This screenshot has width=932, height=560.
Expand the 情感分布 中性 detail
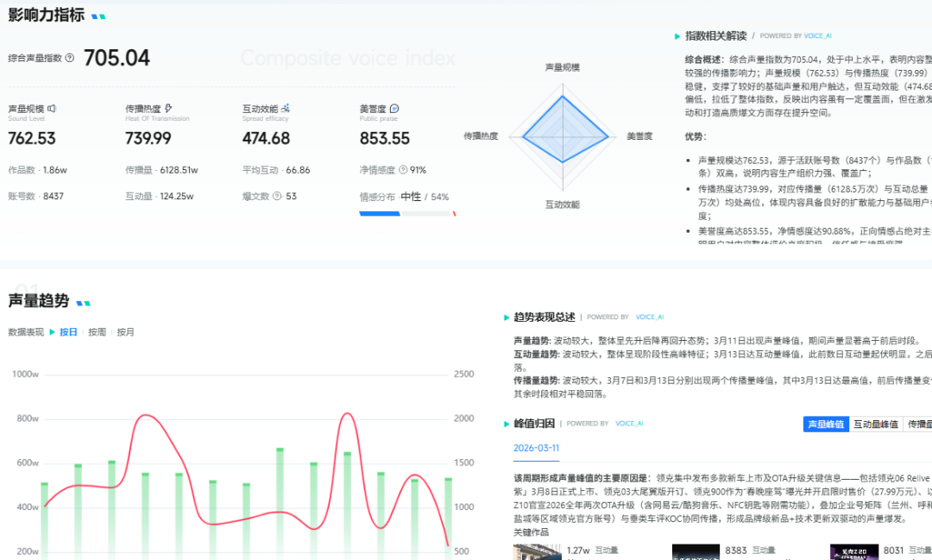(x=410, y=196)
